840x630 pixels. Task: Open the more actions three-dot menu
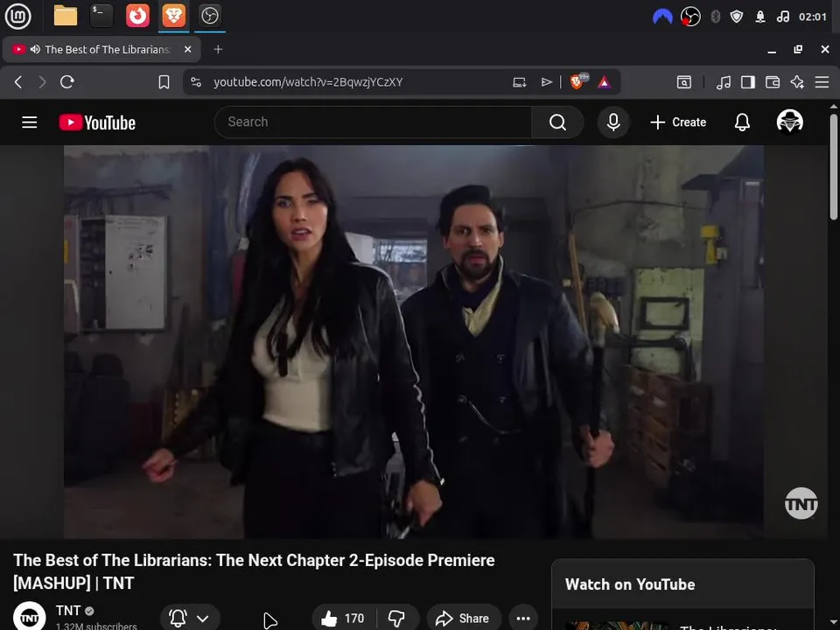[523, 619]
